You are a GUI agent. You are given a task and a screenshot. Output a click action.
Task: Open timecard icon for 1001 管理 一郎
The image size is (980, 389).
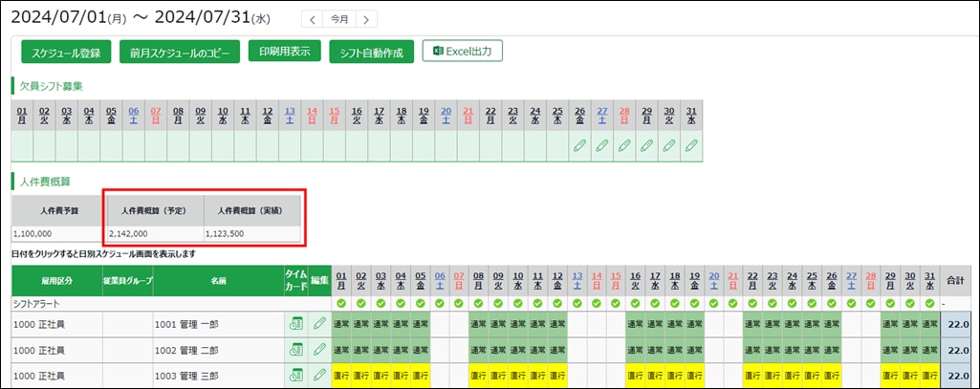tap(295, 324)
